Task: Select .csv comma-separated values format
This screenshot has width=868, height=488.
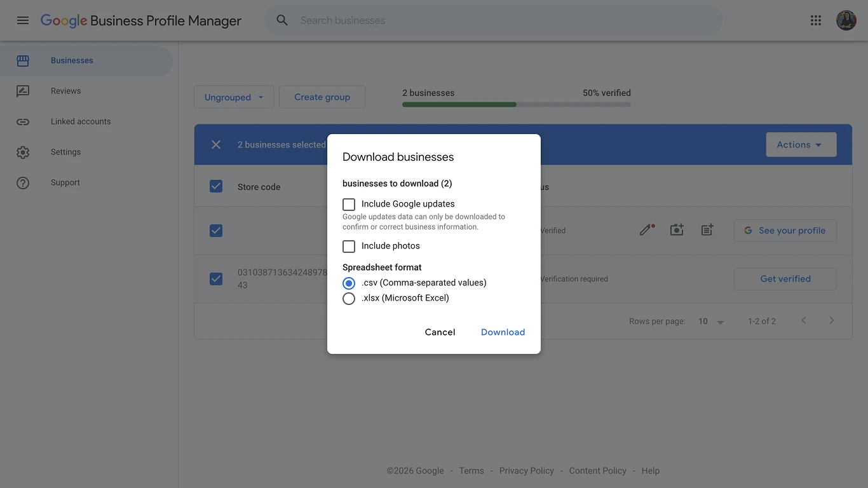Action: (x=349, y=283)
